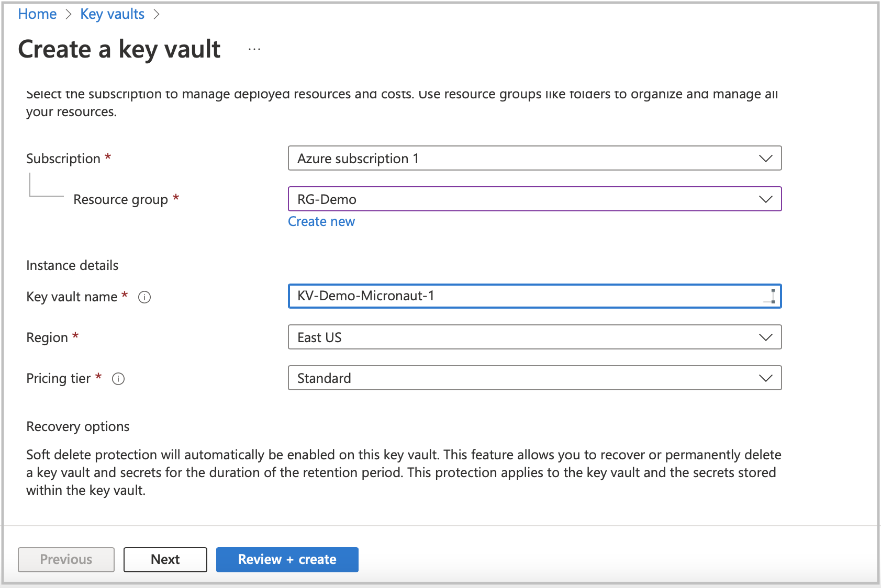Select the Key vault name input field
This screenshot has width=881, height=588.
(x=534, y=296)
